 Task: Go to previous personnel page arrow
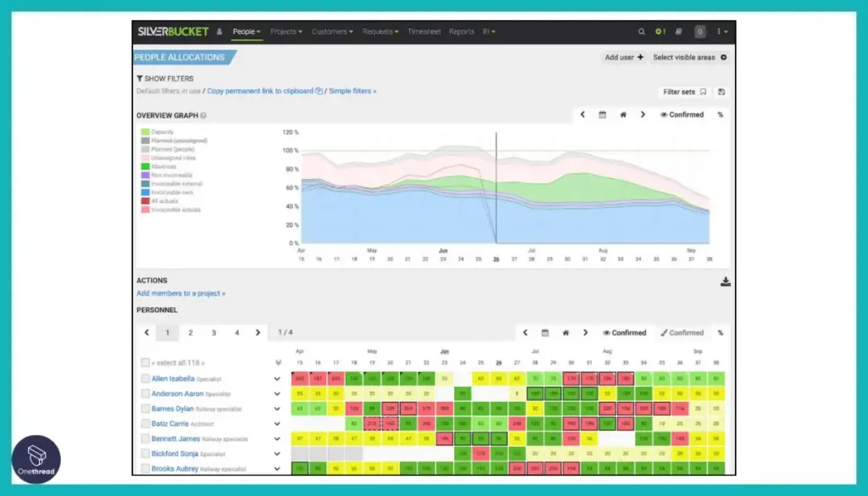(147, 332)
